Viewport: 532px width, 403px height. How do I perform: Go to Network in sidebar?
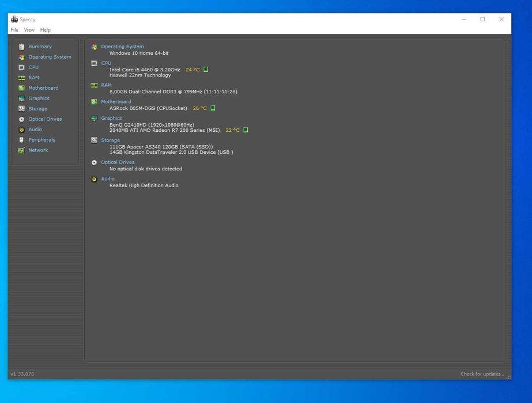[x=39, y=150]
